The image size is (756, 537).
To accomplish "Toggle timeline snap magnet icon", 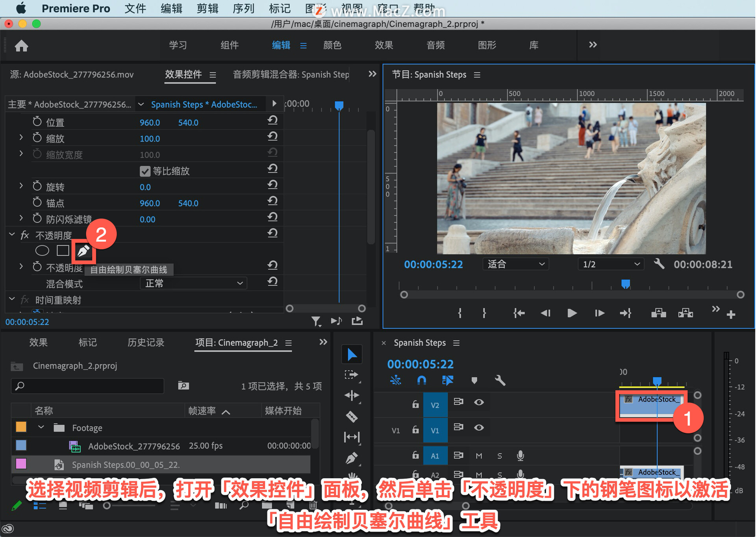I will (421, 380).
